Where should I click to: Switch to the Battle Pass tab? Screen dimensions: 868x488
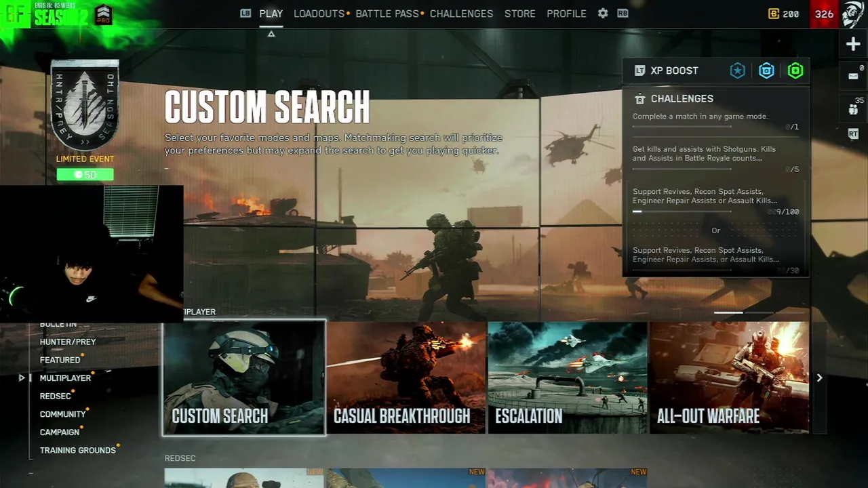[x=387, y=14]
